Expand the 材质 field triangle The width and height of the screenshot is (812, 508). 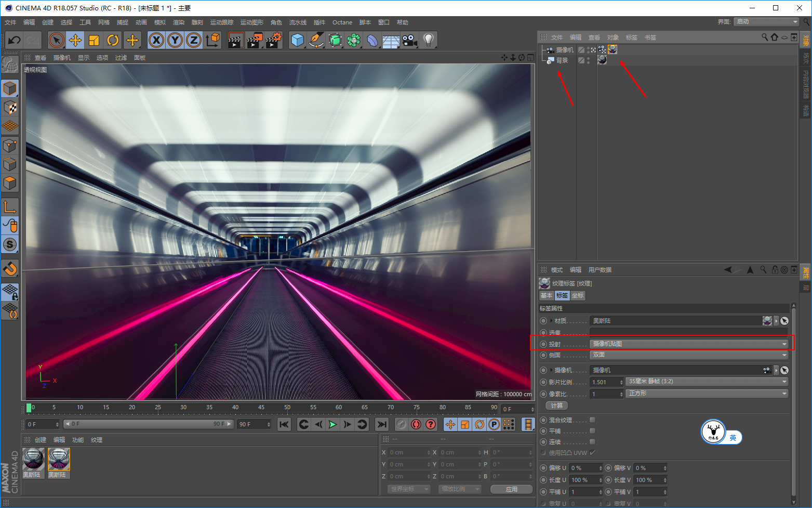point(551,321)
